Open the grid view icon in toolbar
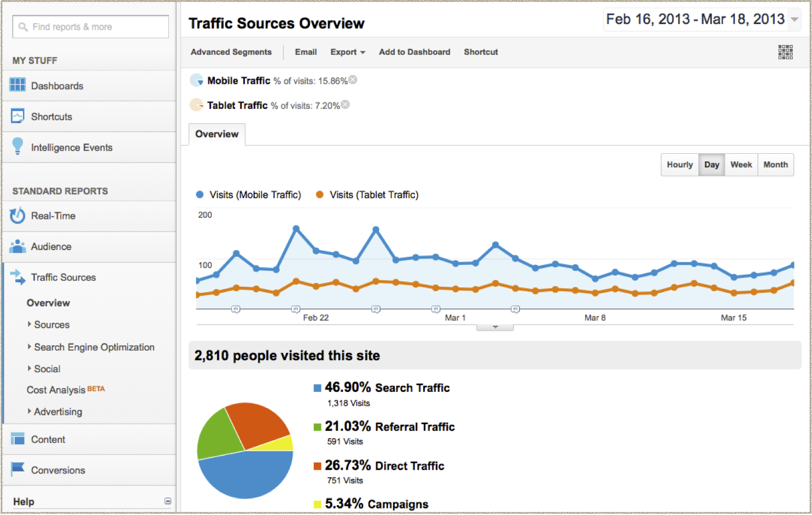 tap(785, 52)
